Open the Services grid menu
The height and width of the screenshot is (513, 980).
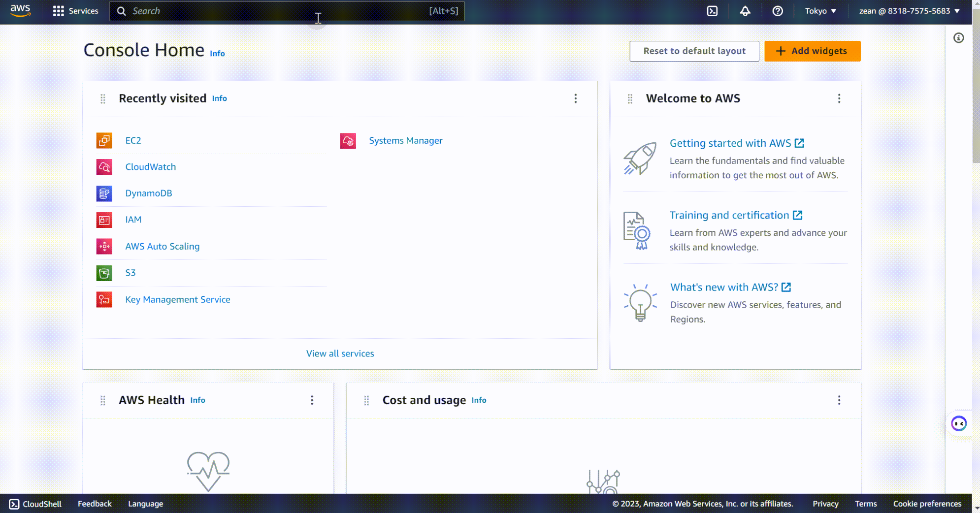[x=75, y=11]
